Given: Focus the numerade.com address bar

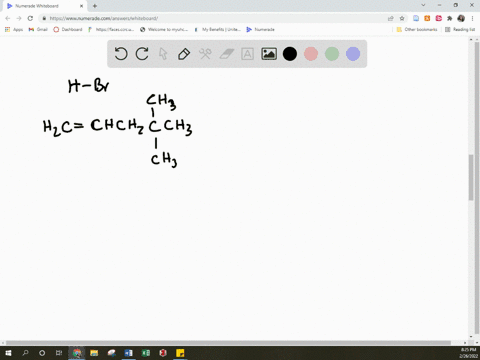Looking at the screenshot, I should point(213,18).
